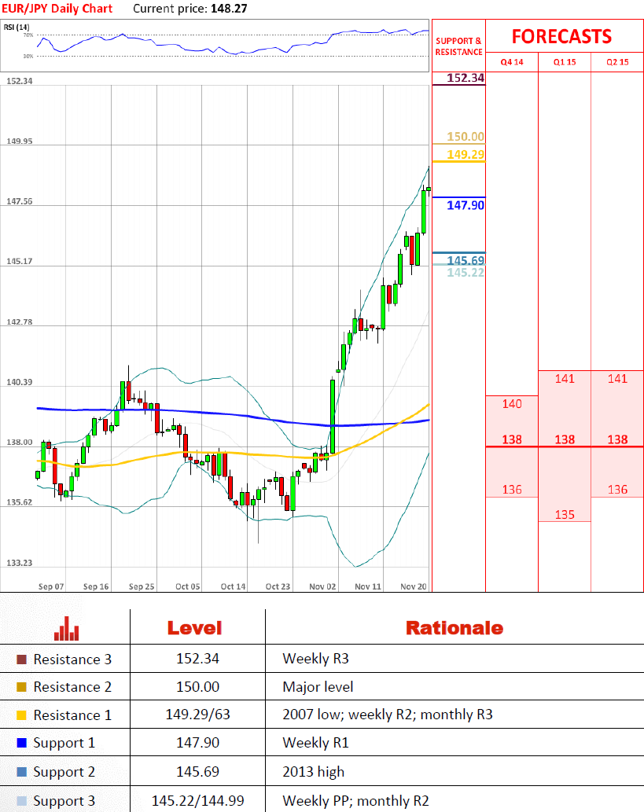The image size is (644, 812).
Task: Click the 149.29/63 level cell
Action: [x=197, y=715]
